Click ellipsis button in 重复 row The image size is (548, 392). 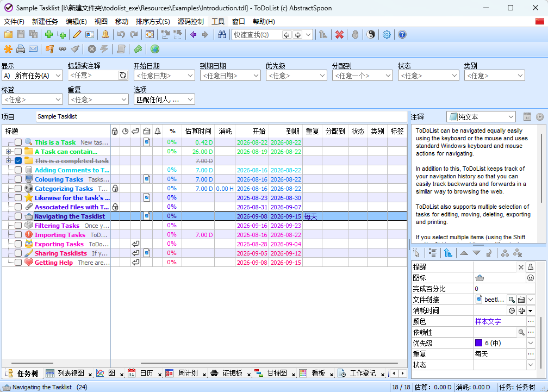531,354
